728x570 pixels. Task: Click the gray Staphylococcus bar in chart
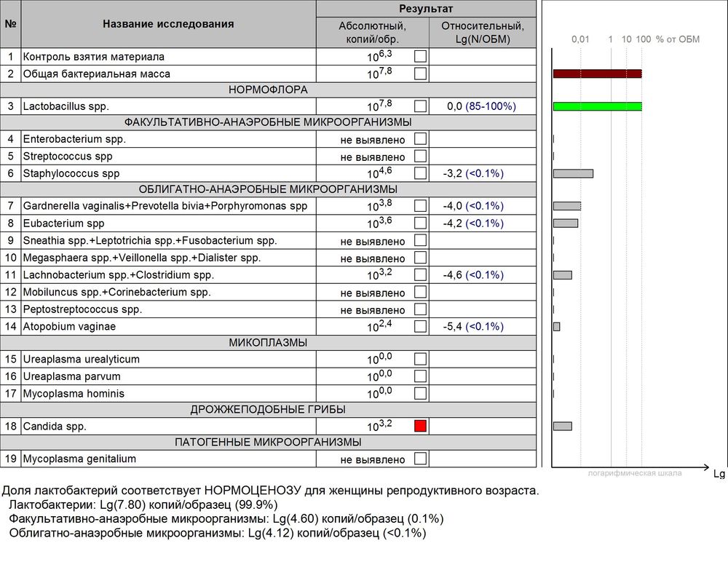pyautogui.click(x=573, y=173)
